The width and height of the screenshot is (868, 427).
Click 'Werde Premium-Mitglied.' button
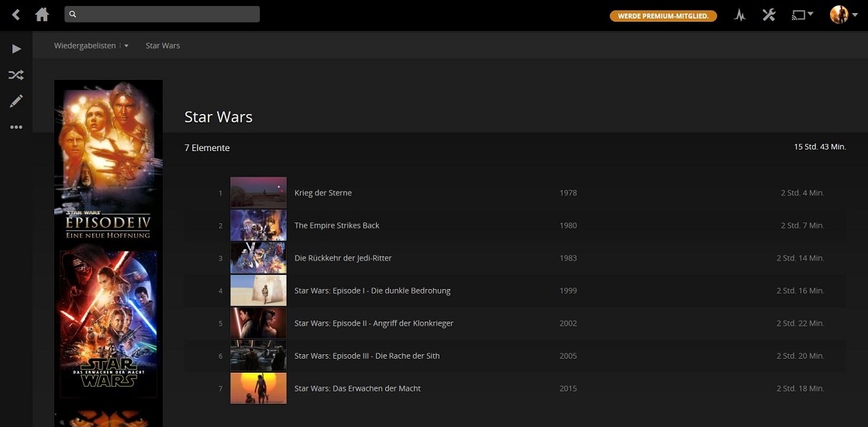pos(663,16)
